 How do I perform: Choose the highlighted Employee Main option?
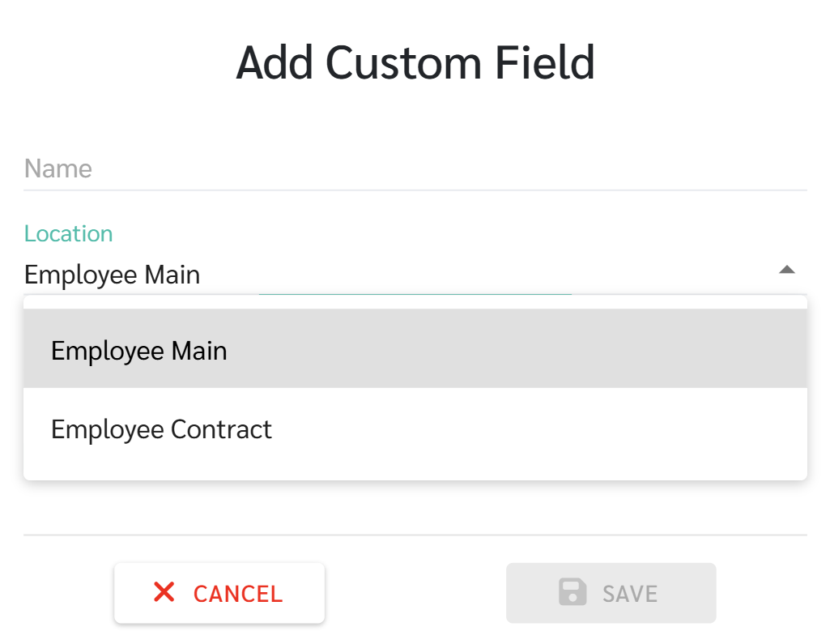pos(139,351)
